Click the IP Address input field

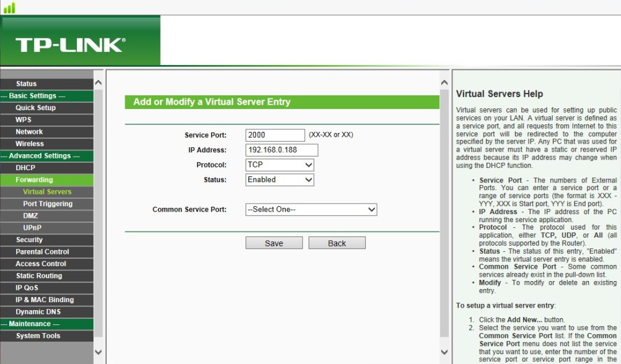click(281, 150)
